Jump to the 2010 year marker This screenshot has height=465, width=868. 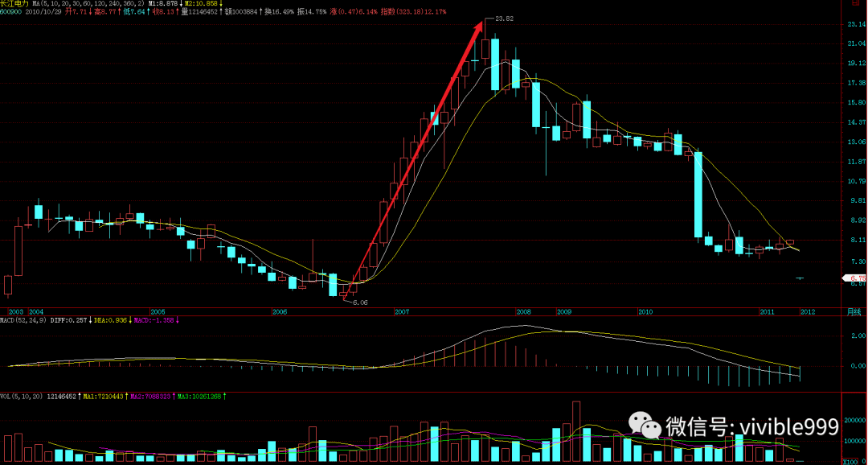pos(645,312)
